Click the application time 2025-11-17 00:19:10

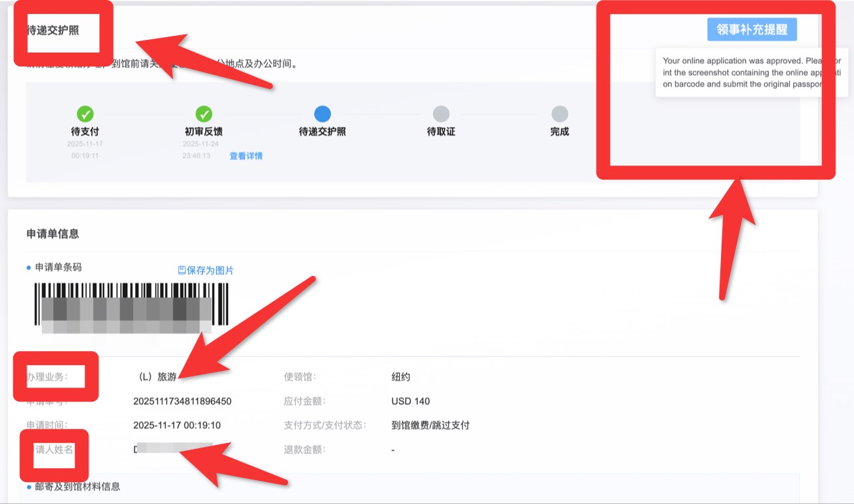pos(177,426)
